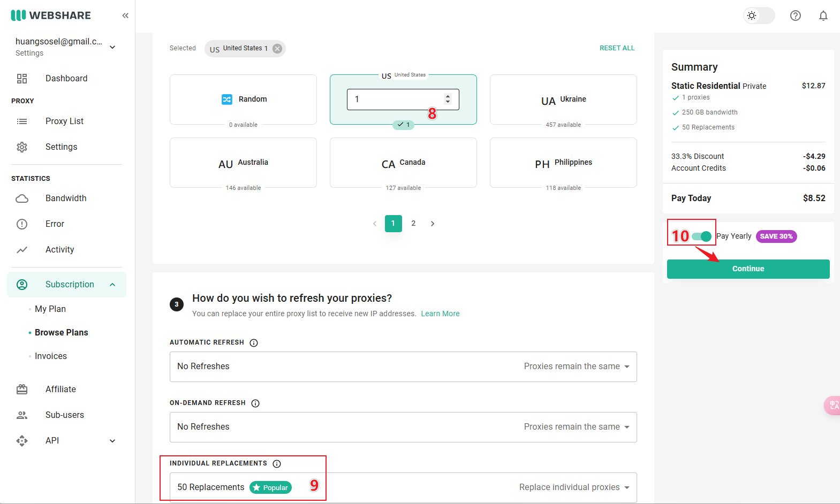Toggle the light/dark theme switch
This screenshot has height=504, width=840.
click(759, 16)
